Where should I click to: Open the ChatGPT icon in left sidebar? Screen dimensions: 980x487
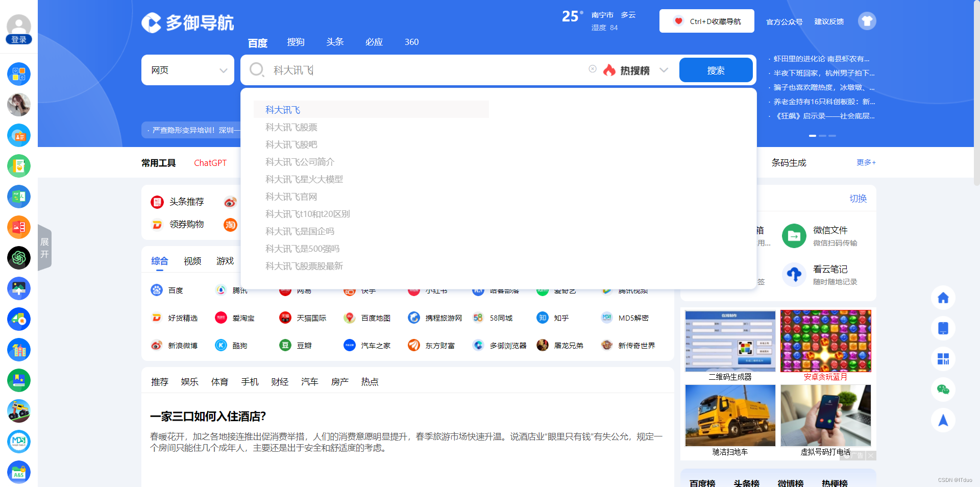click(x=19, y=258)
